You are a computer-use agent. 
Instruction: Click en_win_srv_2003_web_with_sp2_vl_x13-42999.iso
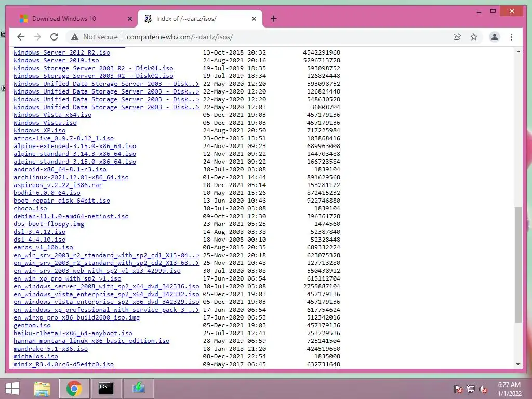pyautogui.click(x=97, y=271)
